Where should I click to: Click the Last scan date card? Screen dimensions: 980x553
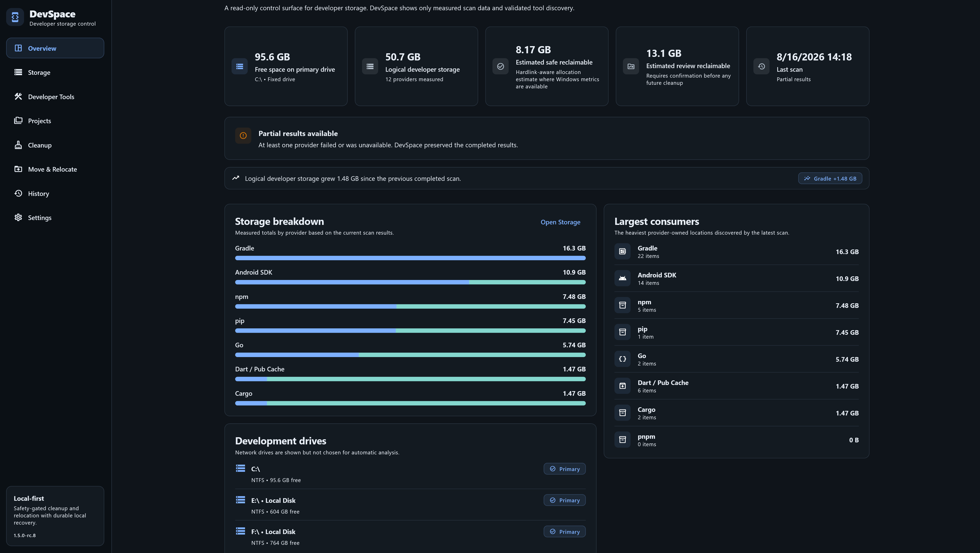pos(808,66)
